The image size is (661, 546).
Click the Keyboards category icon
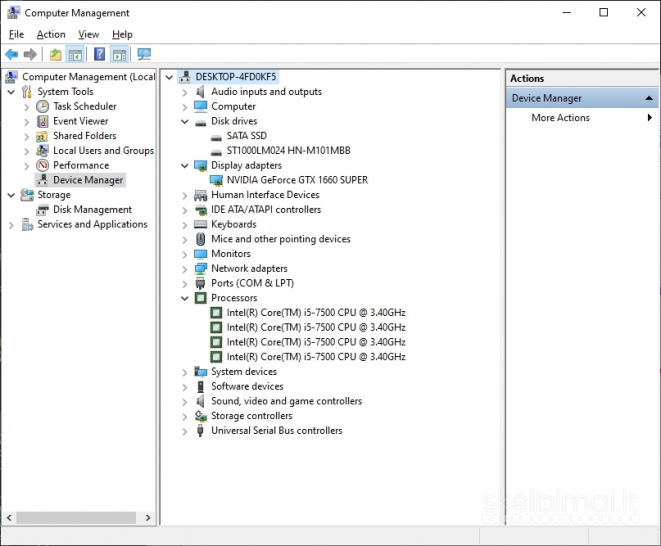click(x=201, y=224)
